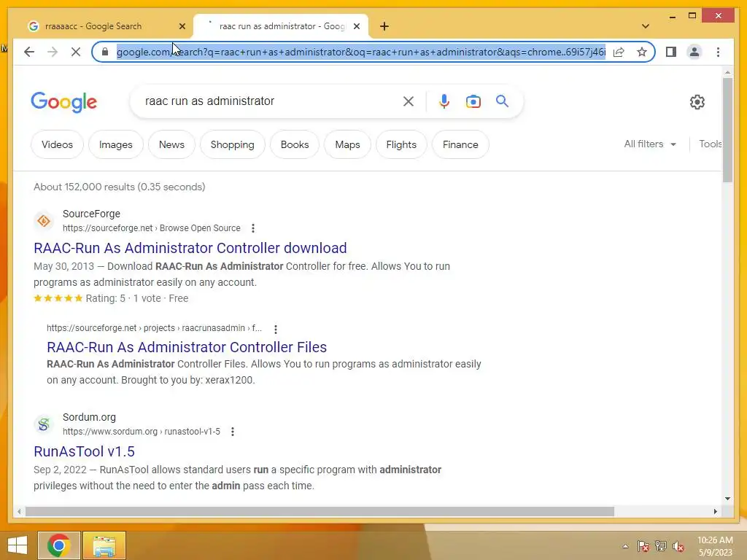Click the sourceforge.net Browse Open Source URL
This screenshot has width=747, height=560.
click(x=152, y=228)
